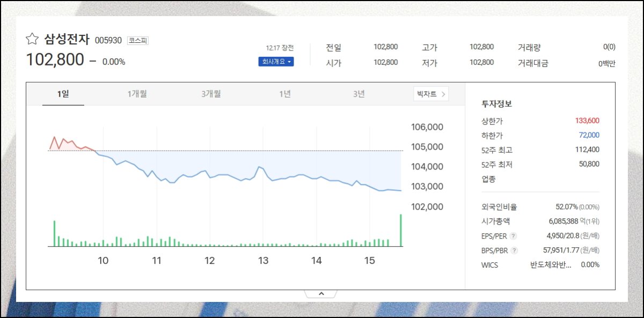644x318 pixels.
Task: Click the current price 102,800
Action: click(55, 60)
